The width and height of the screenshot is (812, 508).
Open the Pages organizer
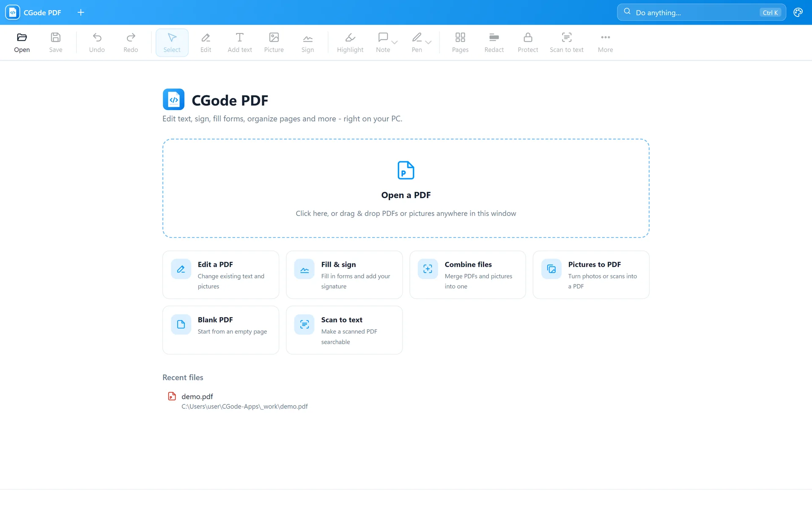(x=460, y=42)
